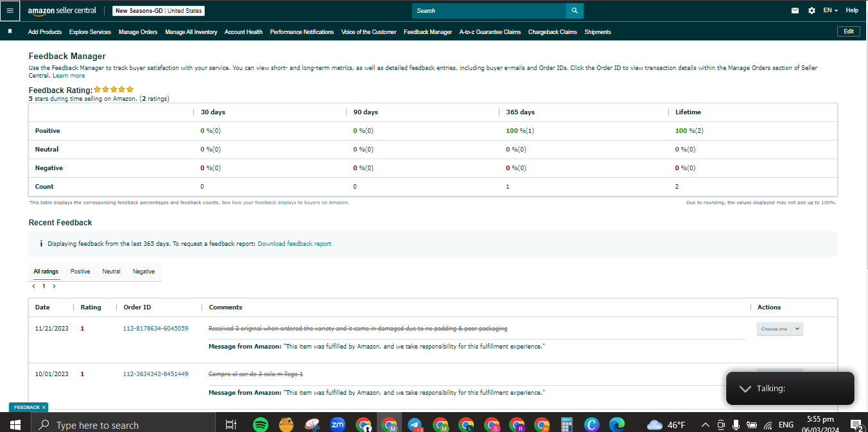Open Calculator from the taskbar

[566, 424]
